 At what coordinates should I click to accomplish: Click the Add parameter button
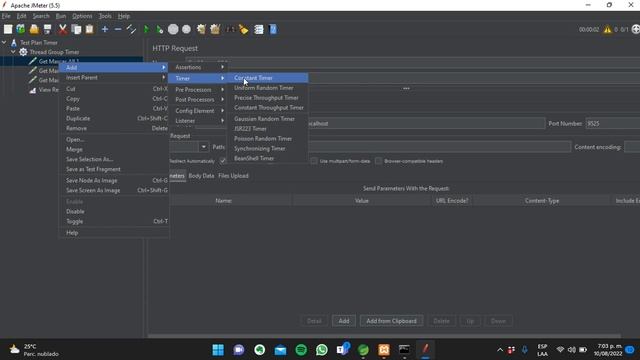344,321
